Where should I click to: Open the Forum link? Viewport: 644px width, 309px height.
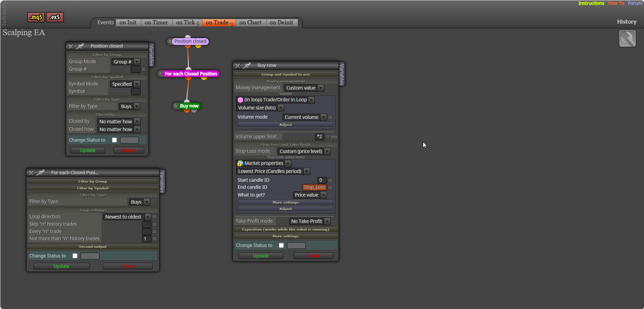coord(635,3)
